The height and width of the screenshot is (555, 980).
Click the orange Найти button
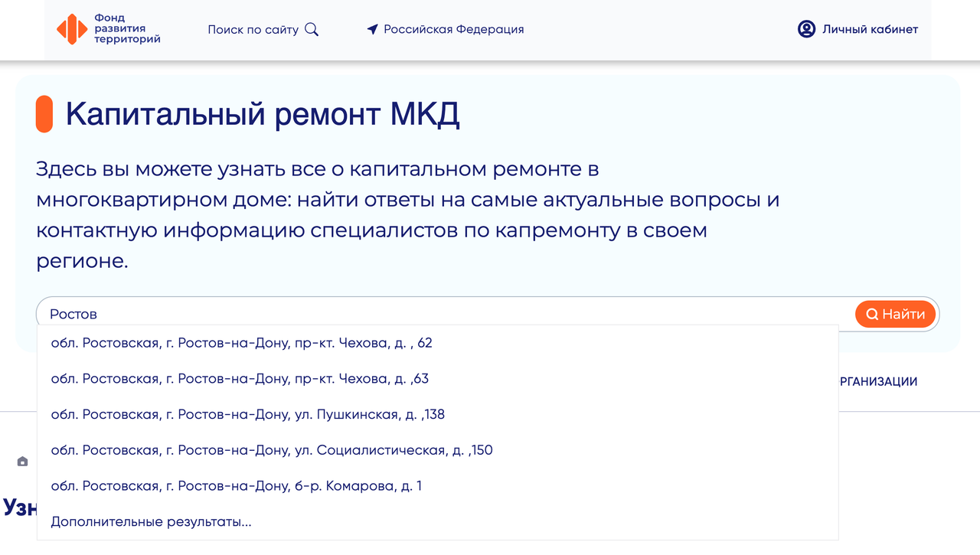895,314
